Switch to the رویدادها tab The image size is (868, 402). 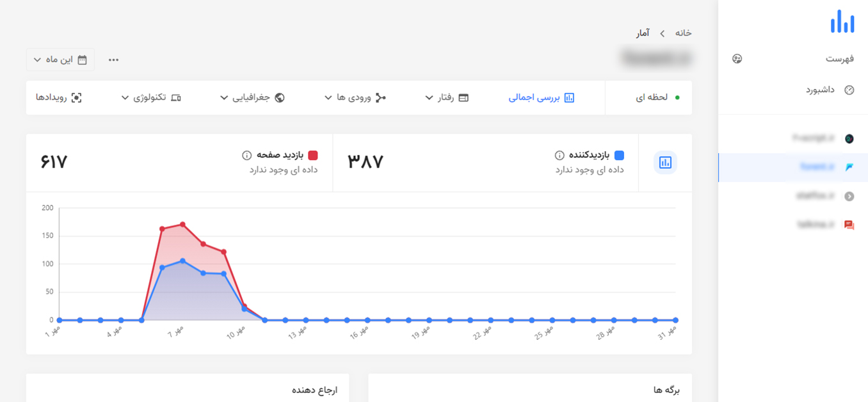pyautogui.click(x=60, y=98)
